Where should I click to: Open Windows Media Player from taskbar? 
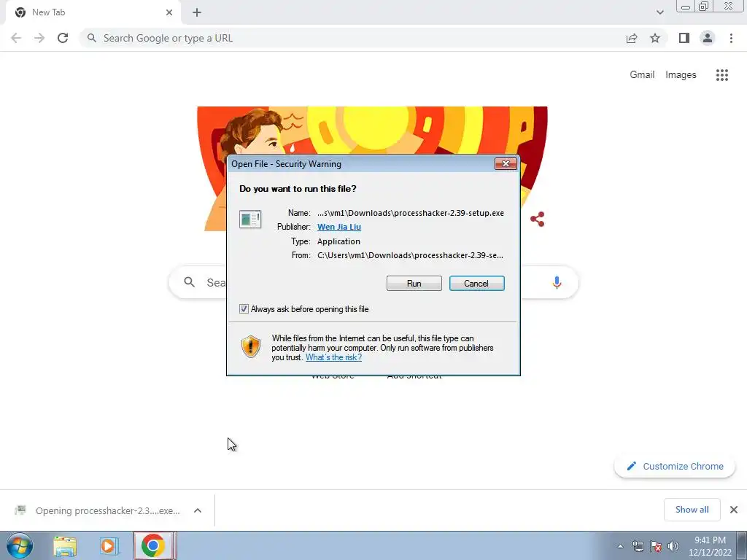109,545
